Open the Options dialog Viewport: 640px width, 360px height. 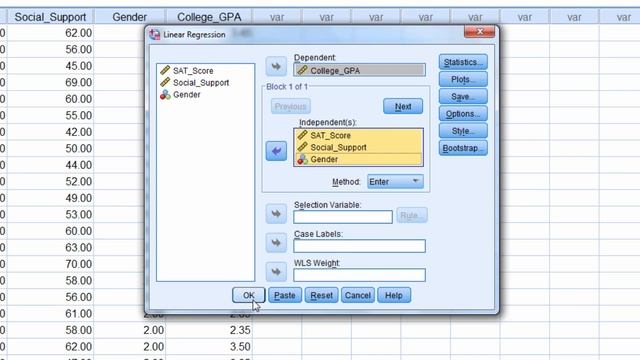click(x=463, y=113)
